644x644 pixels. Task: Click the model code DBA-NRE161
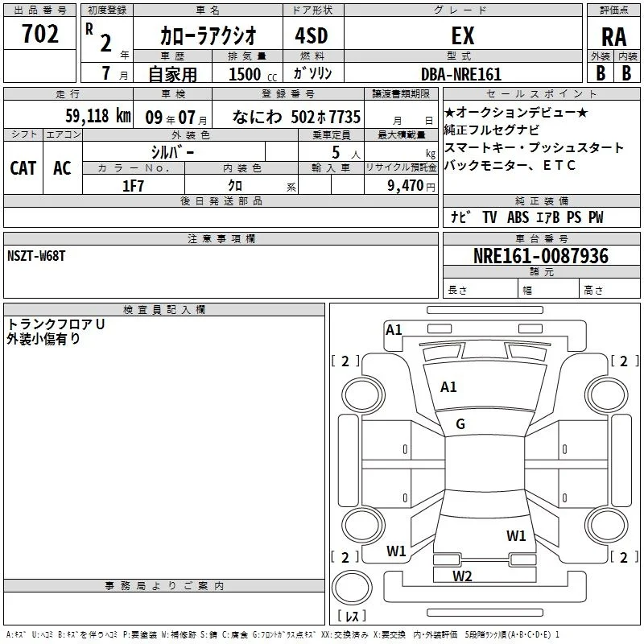coord(461,74)
